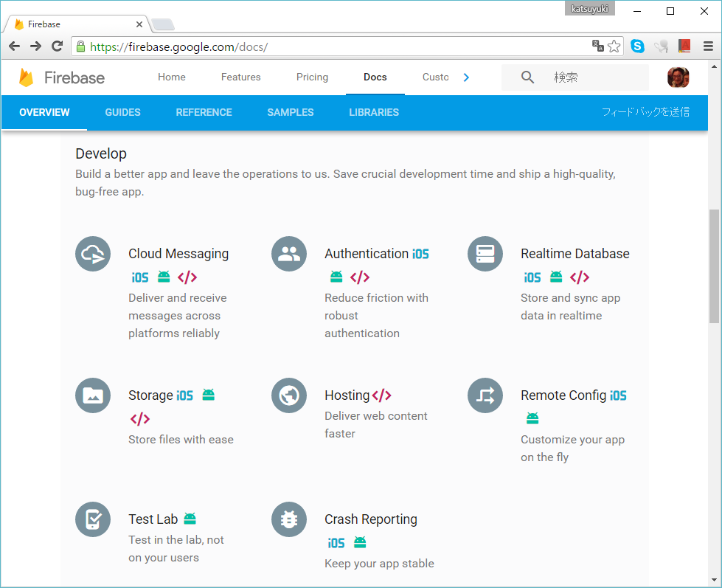Click the Crash Reporting bug icon

[289, 519]
